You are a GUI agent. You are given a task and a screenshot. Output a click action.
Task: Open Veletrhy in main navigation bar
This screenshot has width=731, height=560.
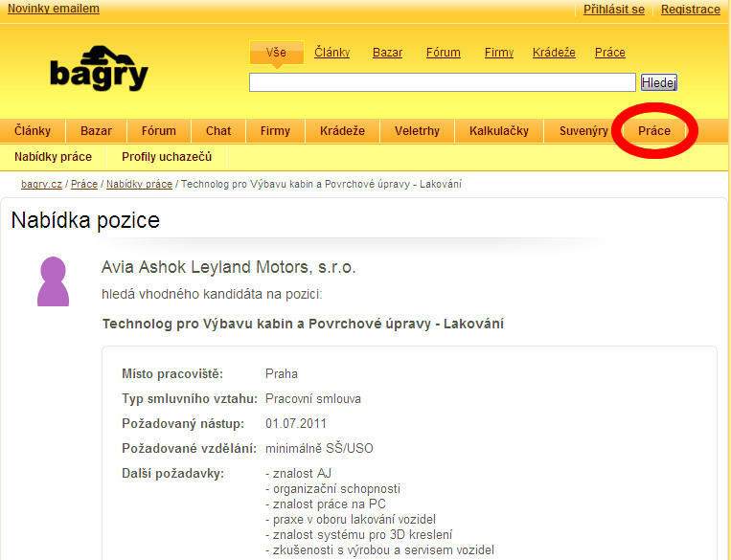(417, 131)
